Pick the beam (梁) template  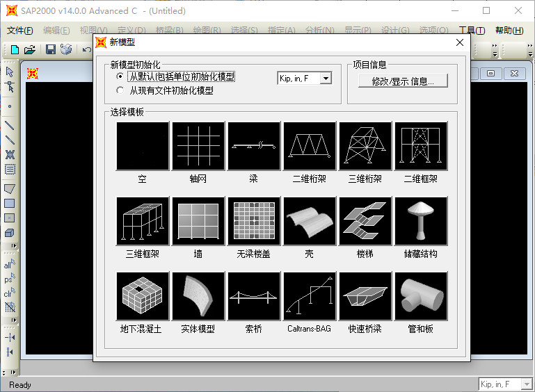coord(254,146)
